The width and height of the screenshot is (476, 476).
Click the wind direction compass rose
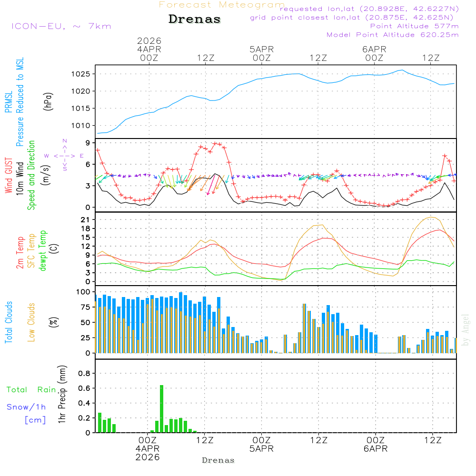click(x=64, y=156)
